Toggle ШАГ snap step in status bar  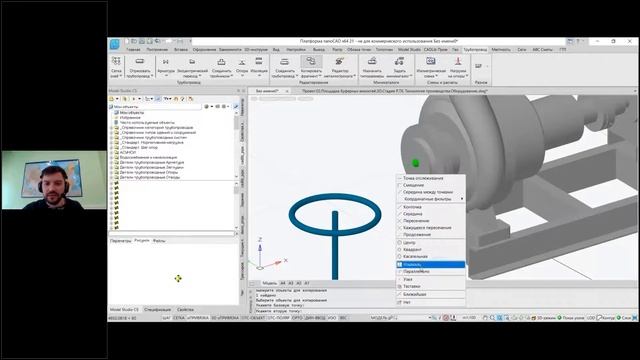click(166, 318)
